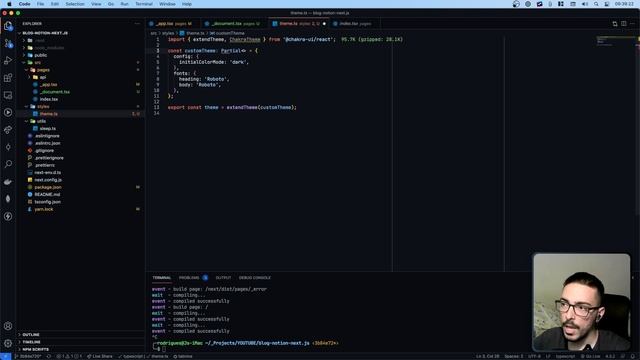Open the File menu
The height and width of the screenshot is (360, 640).
click(x=40, y=4)
